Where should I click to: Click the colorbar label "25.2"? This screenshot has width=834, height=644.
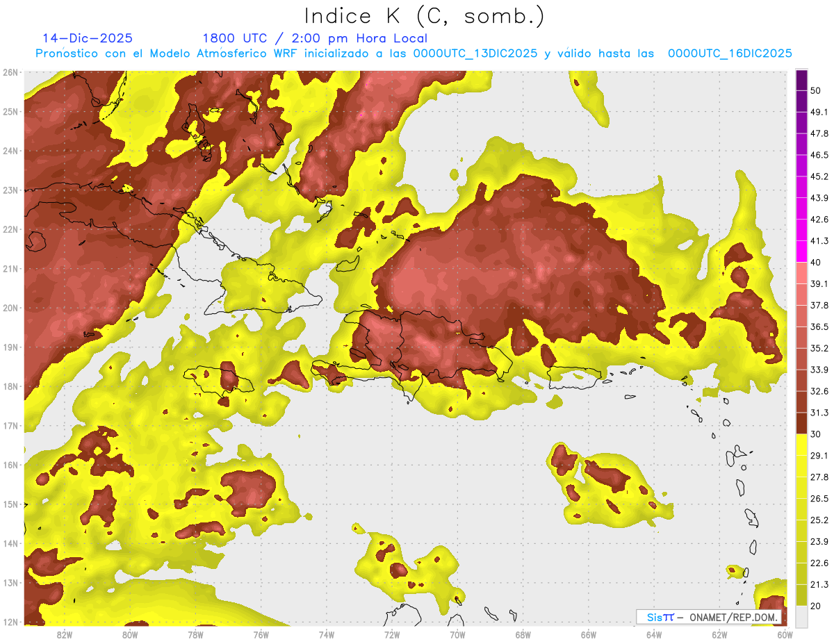coord(819,520)
